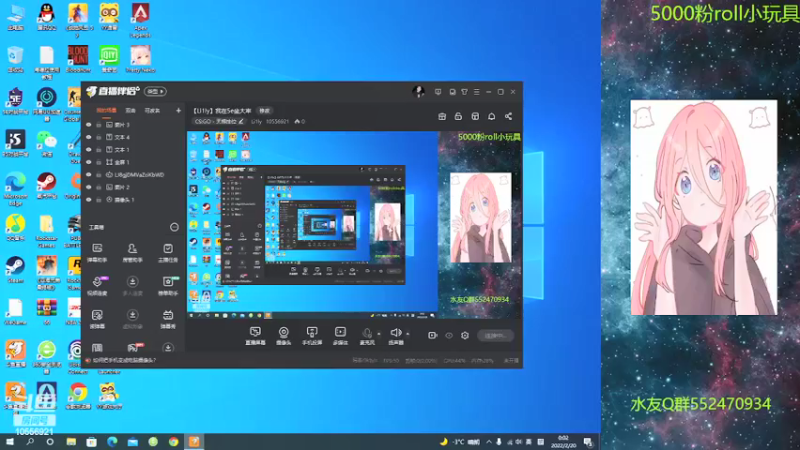Show hidden icons in the system tray
The height and width of the screenshot is (450, 800).
coord(489,442)
